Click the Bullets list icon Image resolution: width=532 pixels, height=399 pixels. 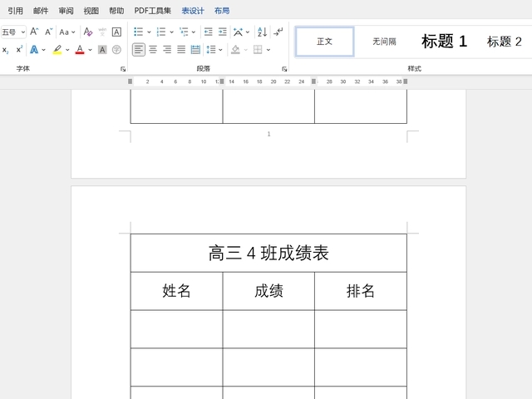click(139, 32)
